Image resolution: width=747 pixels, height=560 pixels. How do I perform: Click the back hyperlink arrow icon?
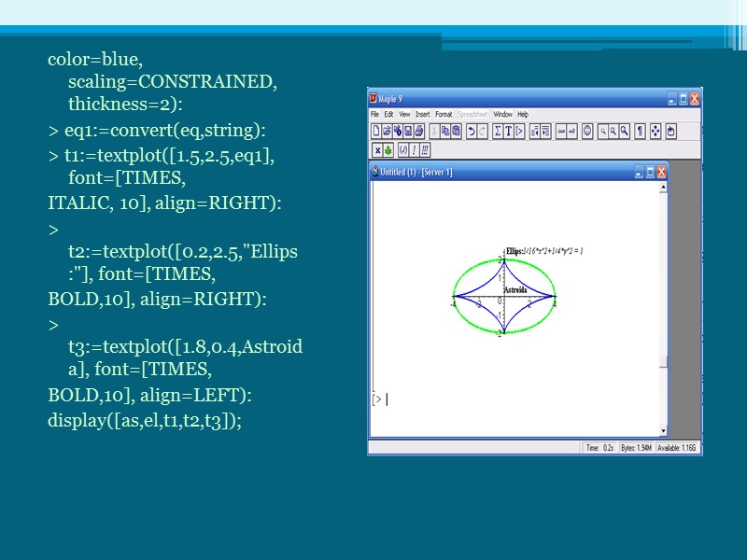click(x=561, y=131)
